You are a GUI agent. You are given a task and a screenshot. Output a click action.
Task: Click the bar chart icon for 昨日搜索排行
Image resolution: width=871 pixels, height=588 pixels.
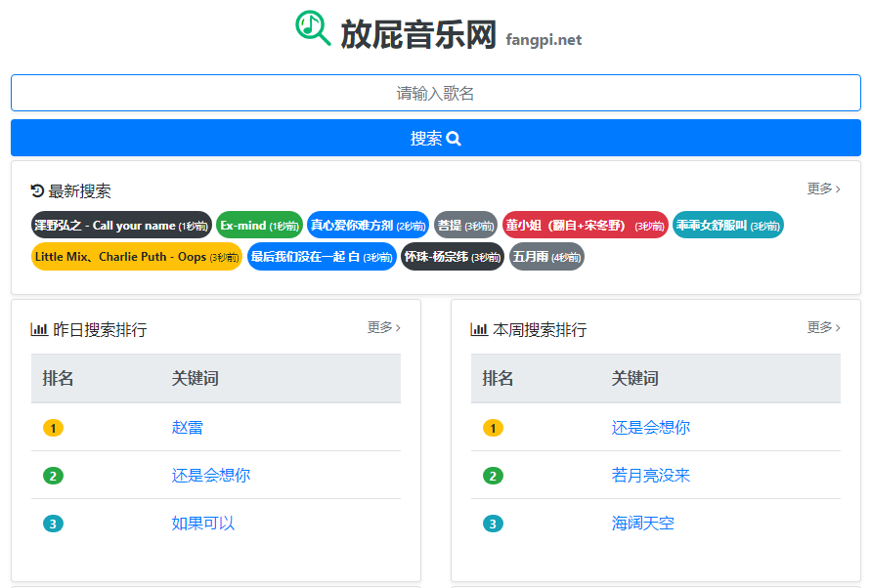(x=38, y=329)
